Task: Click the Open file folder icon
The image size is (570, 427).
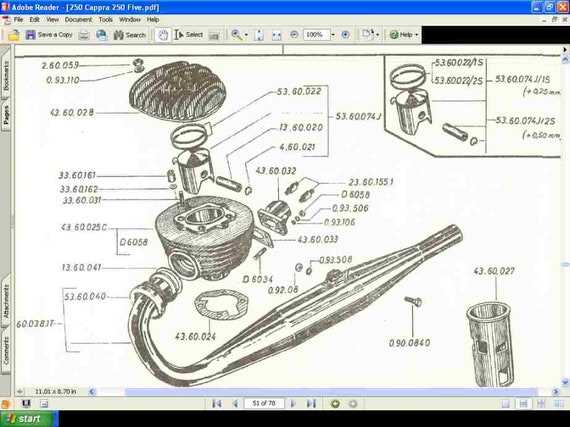Action: click(14, 35)
